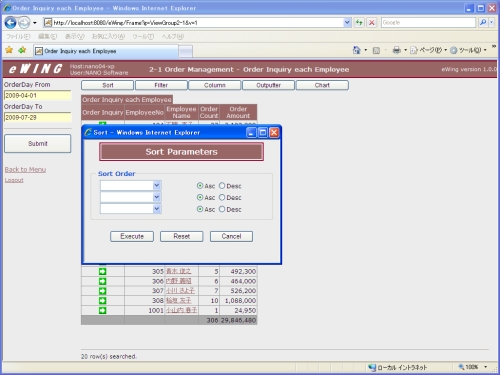
Task: Open the search provider dropdown arrow
Action: click(x=491, y=23)
